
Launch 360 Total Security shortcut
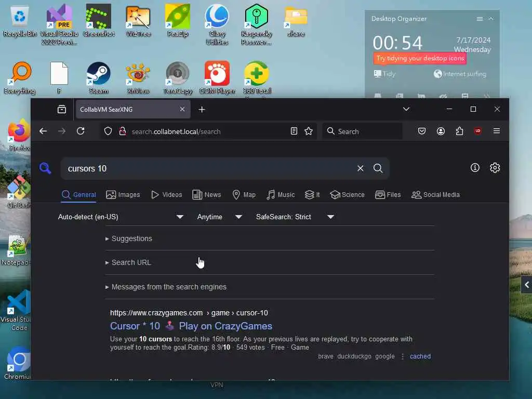point(257,78)
